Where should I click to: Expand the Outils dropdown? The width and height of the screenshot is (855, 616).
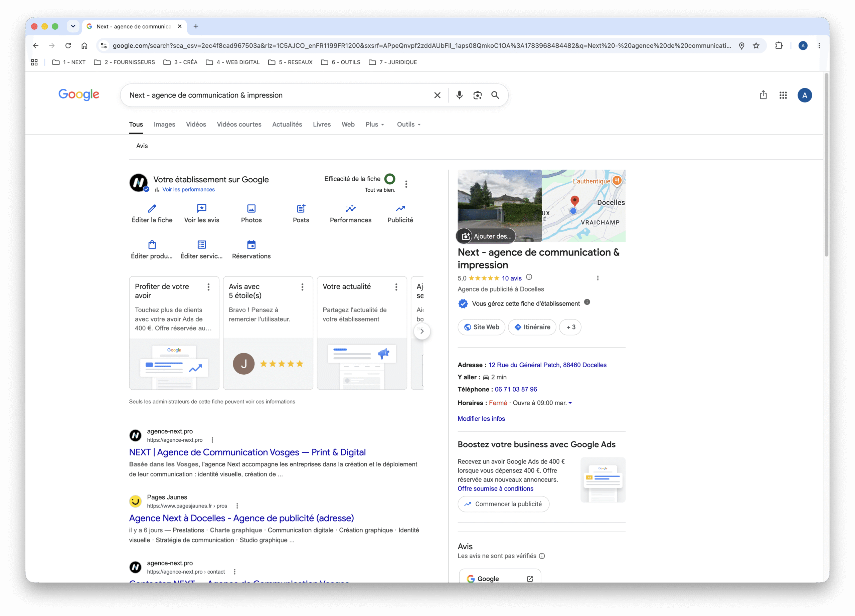[x=409, y=124]
